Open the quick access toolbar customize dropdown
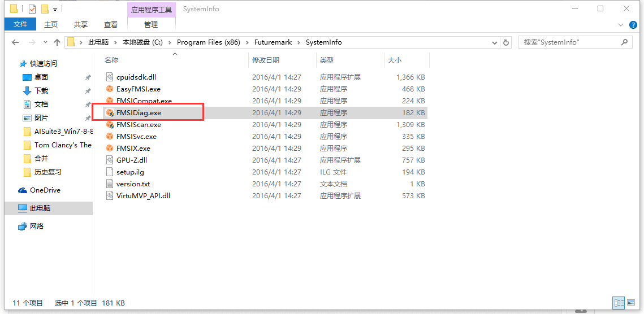 click(55, 8)
